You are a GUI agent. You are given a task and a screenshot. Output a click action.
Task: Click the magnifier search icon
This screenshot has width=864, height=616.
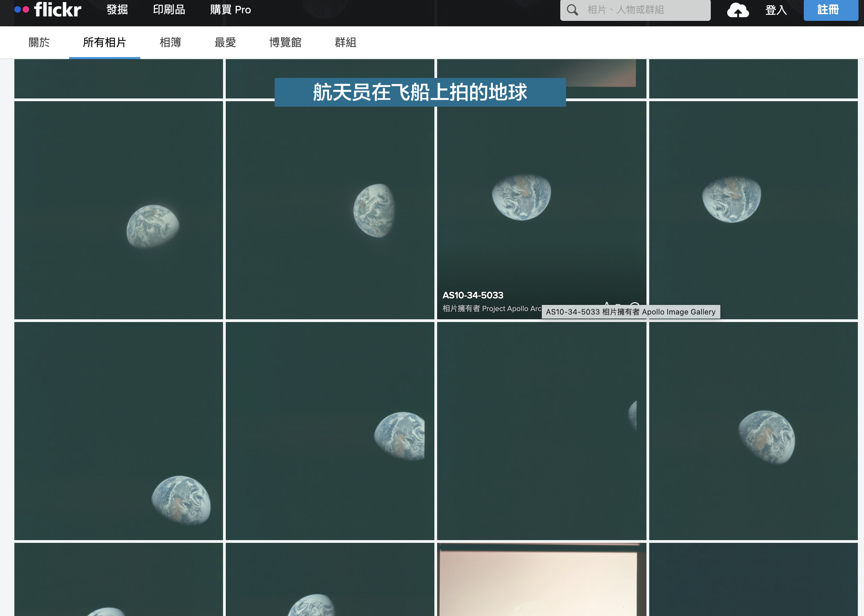point(572,10)
